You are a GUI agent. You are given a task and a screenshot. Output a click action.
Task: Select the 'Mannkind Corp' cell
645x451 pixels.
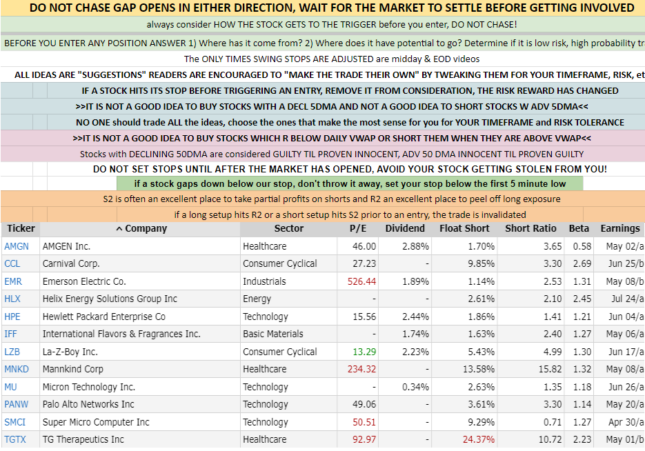tap(140, 369)
